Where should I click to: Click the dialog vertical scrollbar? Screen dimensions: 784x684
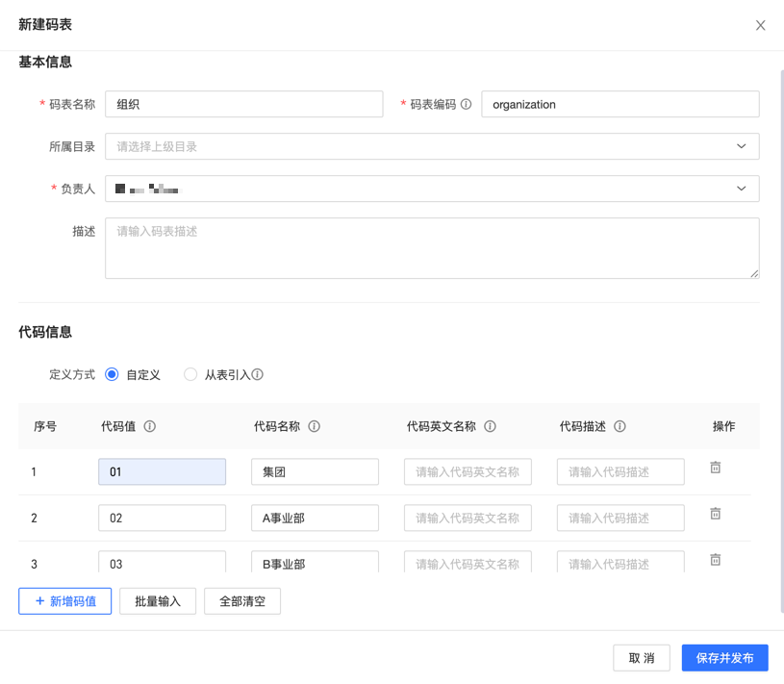point(782,341)
